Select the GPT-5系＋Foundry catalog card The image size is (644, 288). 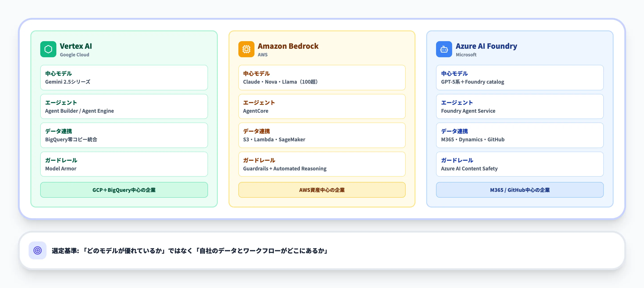point(519,78)
